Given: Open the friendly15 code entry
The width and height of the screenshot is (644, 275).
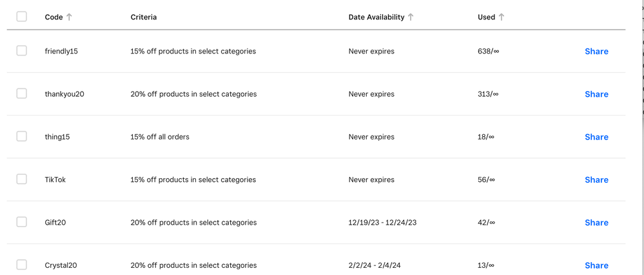Looking at the screenshot, I should coord(61,52).
